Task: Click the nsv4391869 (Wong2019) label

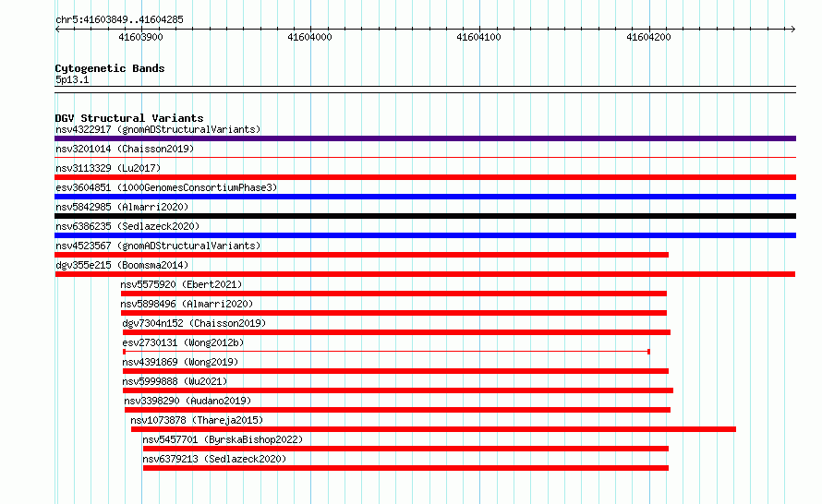Action: (180, 362)
